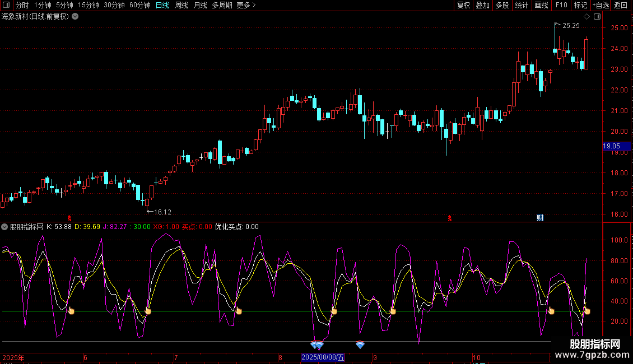This screenshot has height=364, width=633.
Task: Click the 财 financial marker icon
Action: click(x=540, y=218)
